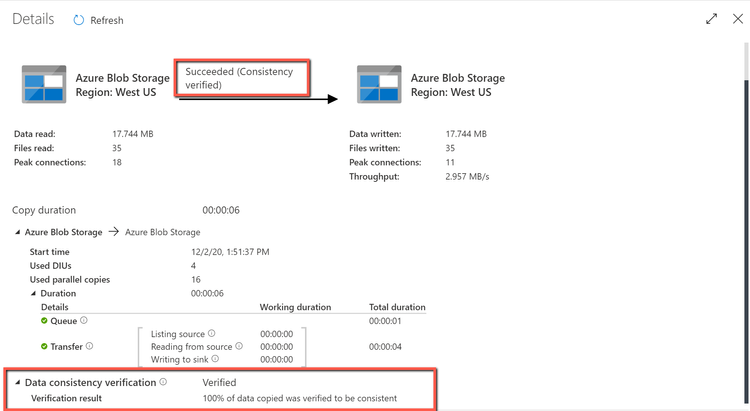
Task: Click the Reading from source info icon
Action: pyautogui.click(x=238, y=346)
